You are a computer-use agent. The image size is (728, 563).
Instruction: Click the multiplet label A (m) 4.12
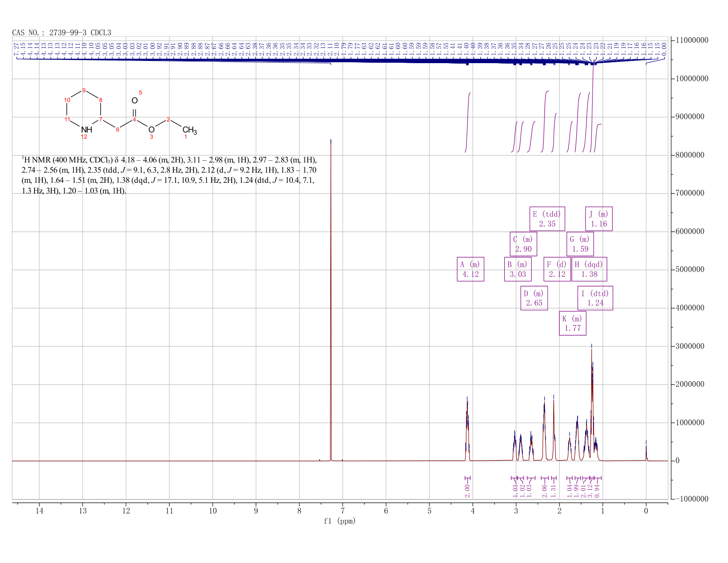pos(470,269)
